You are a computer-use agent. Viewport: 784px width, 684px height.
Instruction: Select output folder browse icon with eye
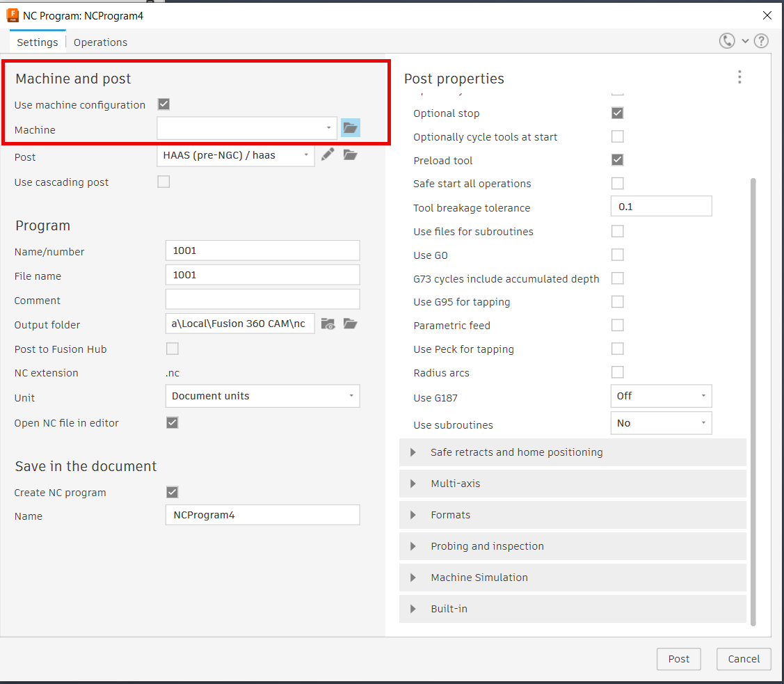328,324
